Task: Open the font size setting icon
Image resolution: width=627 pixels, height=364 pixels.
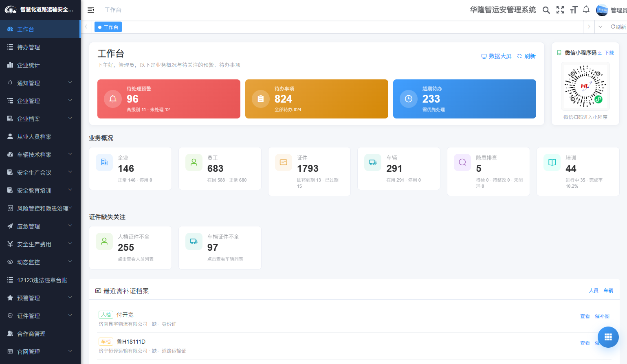Action: click(x=574, y=10)
